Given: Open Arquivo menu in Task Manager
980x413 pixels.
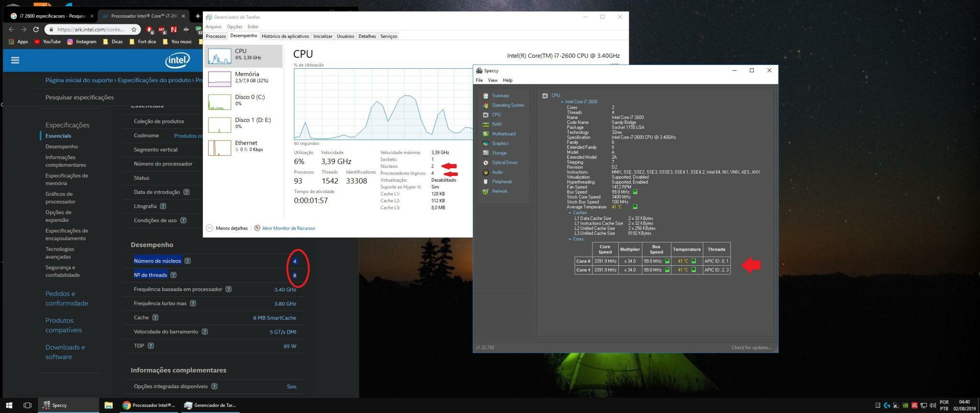Looking at the screenshot, I should click(213, 27).
